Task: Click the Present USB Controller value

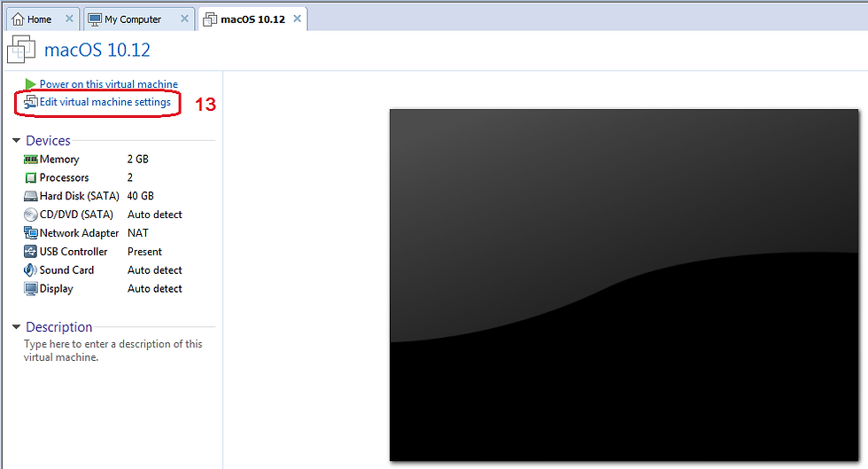Action: [144, 252]
